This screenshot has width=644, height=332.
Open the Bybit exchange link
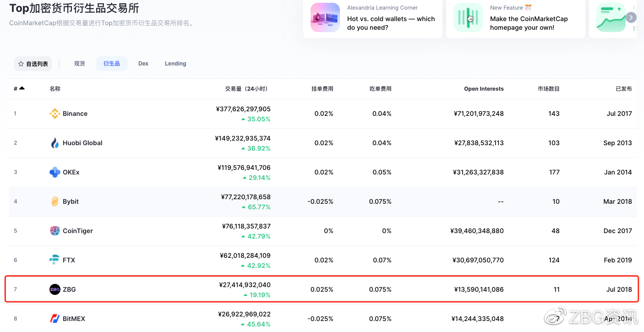[71, 201]
